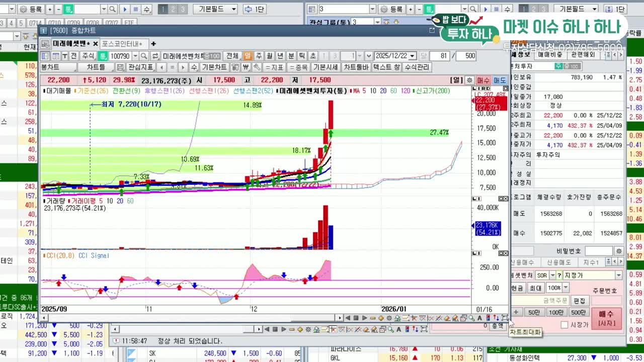Click the chart maximize (차트최대화) icon
This screenshot has height=362, width=644.
pyautogui.click(x=504, y=318)
